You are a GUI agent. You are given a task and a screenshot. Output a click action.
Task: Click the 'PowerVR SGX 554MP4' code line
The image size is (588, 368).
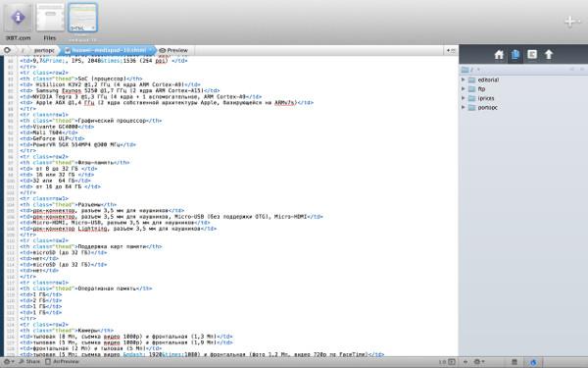click(x=78, y=144)
